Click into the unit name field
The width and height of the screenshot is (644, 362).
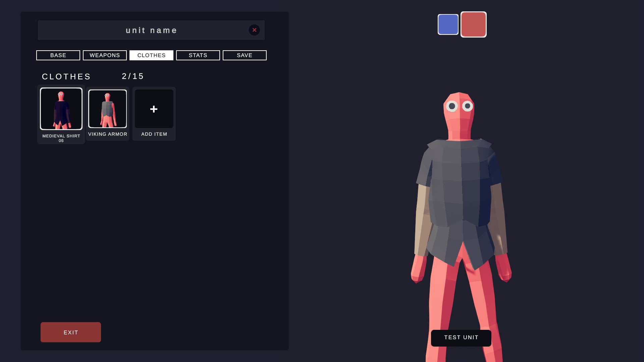click(x=151, y=30)
